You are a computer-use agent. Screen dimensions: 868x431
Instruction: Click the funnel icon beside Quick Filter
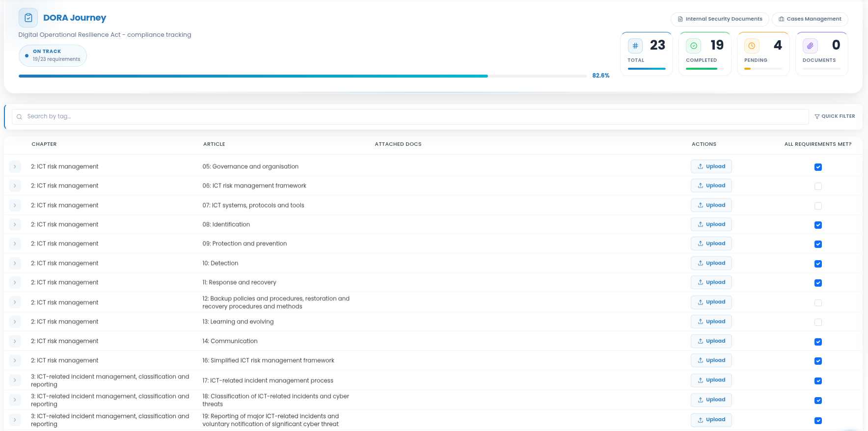817,116
